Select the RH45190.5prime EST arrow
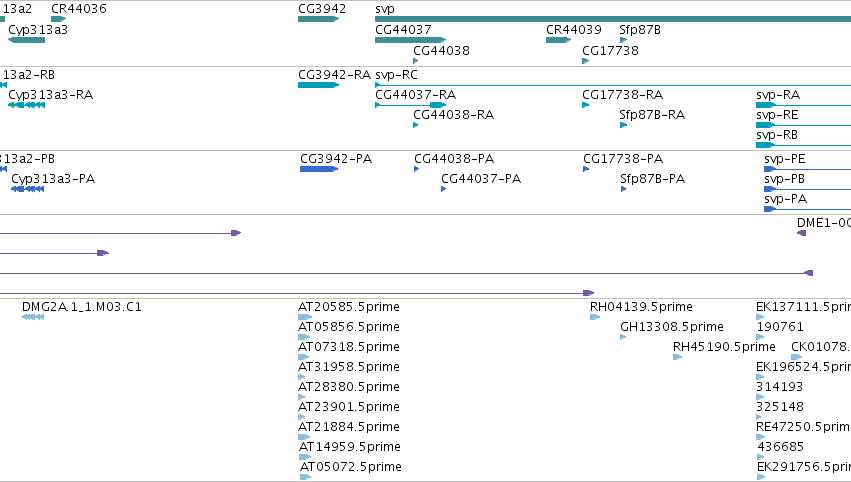This screenshot has height=482, width=851. point(677,357)
